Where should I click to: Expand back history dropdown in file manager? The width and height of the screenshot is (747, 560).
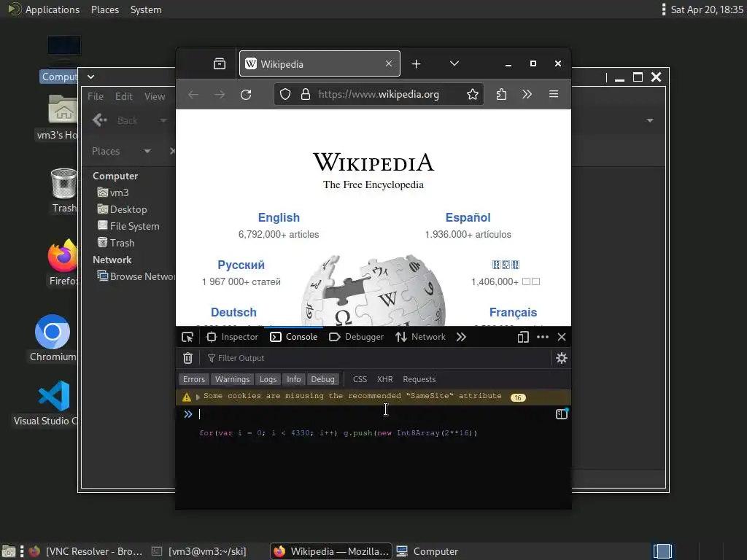[163, 120]
